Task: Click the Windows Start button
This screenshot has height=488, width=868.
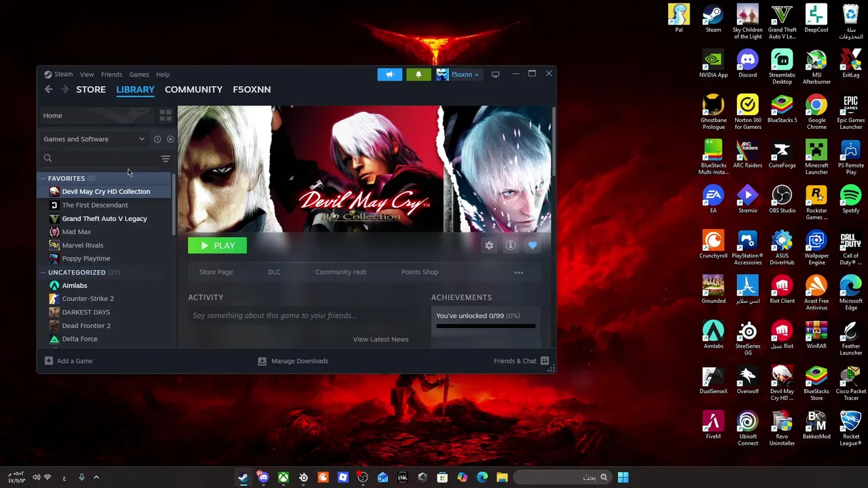Action: (623, 477)
